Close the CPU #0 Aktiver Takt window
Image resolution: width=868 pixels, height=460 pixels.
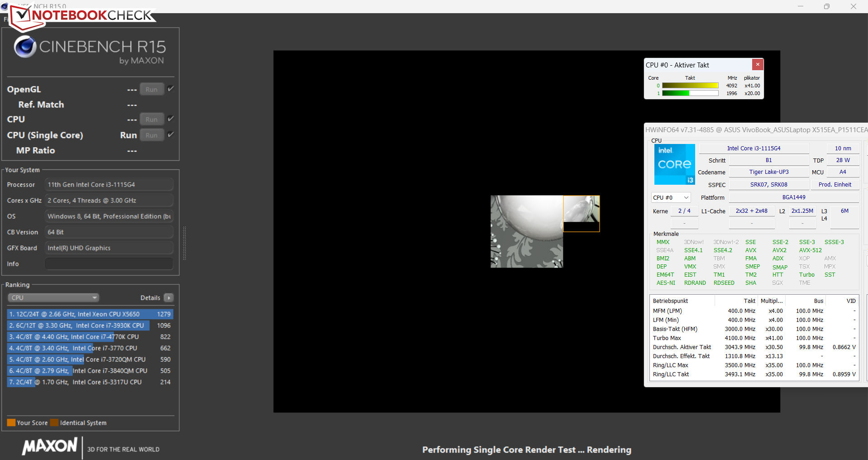click(758, 64)
